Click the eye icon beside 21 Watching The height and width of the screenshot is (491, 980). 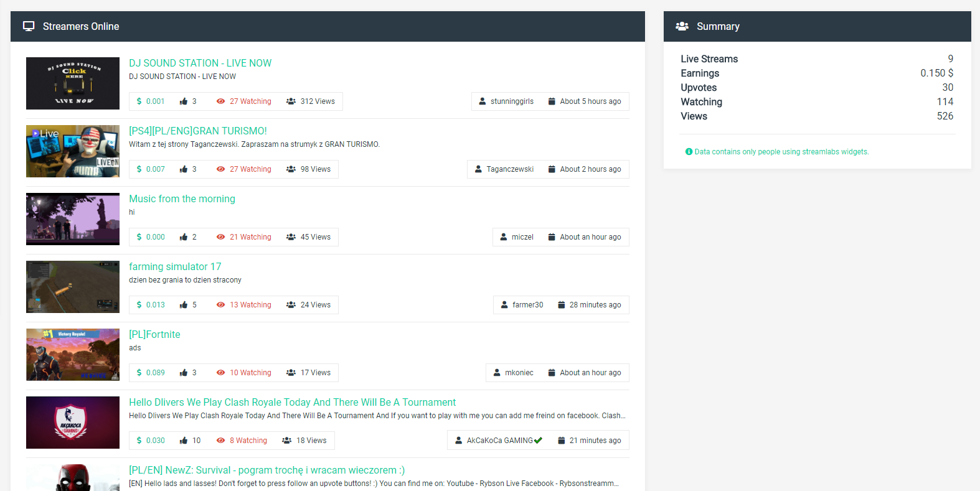[220, 237]
